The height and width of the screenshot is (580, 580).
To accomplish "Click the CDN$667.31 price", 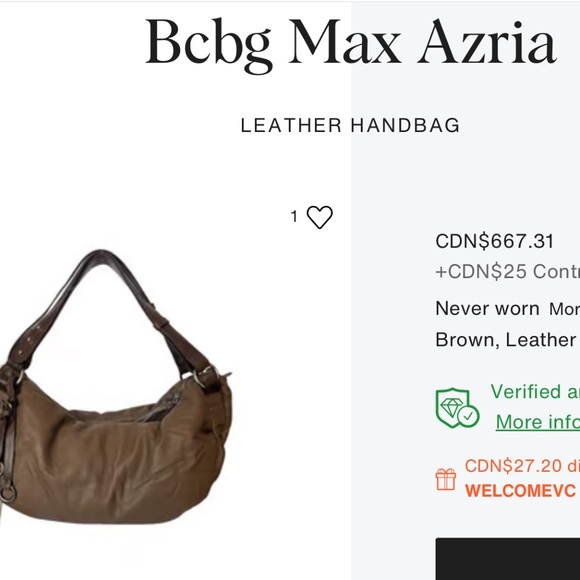I will 495,242.
